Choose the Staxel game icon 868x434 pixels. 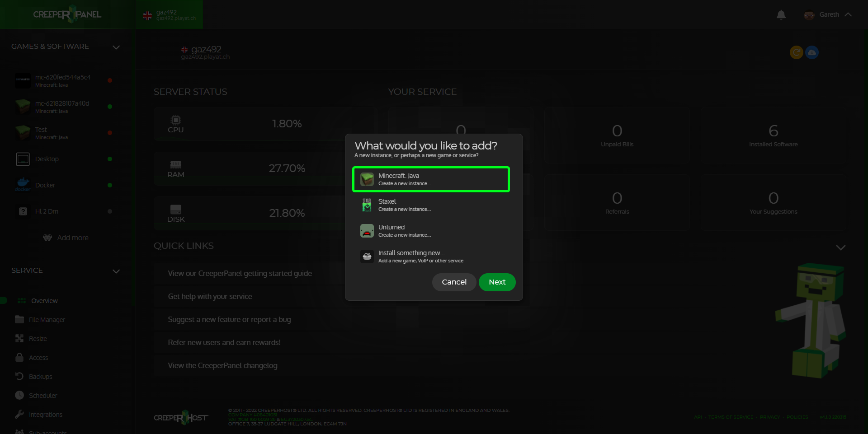point(367,205)
